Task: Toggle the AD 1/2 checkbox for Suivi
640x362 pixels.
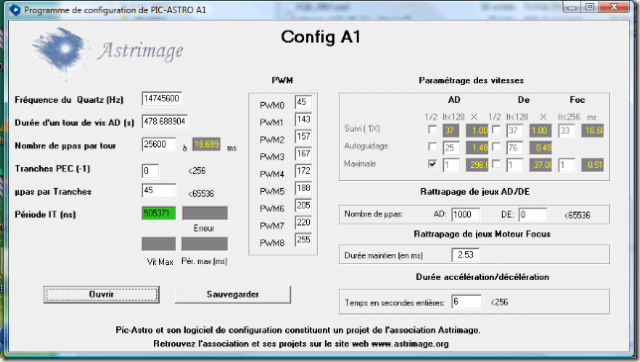Action: point(432,130)
